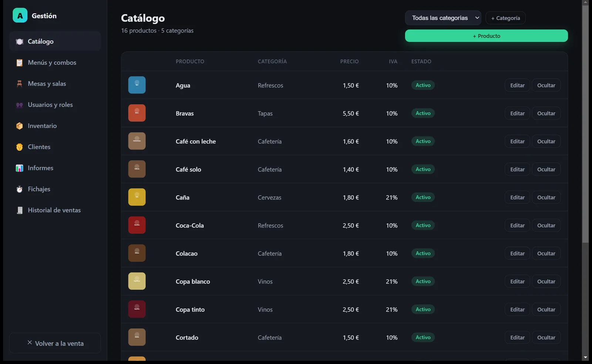Select Catálogo in the sidebar menu
Image resolution: width=592 pixels, height=364 pixels.
55,41
